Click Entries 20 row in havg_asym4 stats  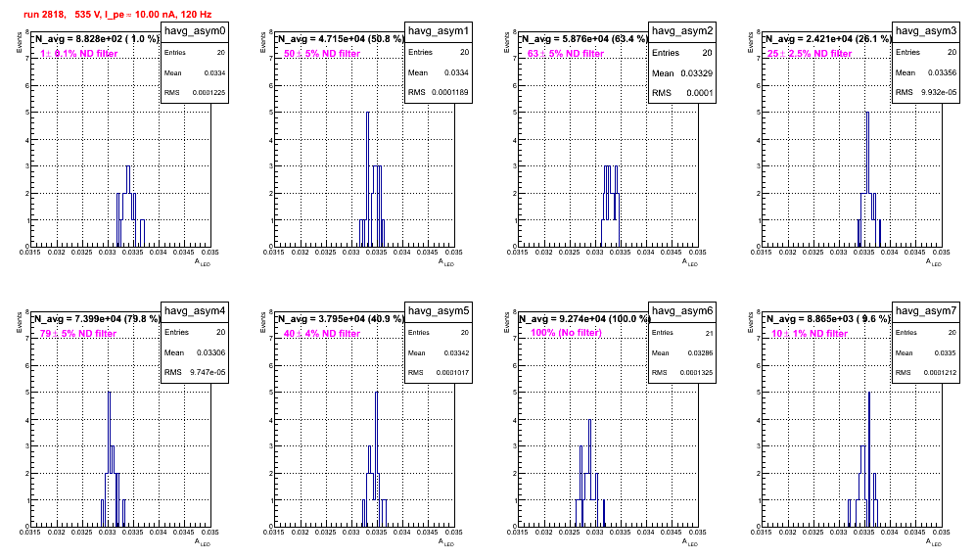[x=195, y=332]
